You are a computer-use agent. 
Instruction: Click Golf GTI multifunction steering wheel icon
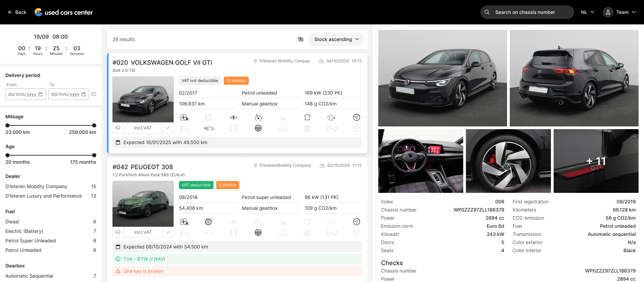(x=258, y=128)
